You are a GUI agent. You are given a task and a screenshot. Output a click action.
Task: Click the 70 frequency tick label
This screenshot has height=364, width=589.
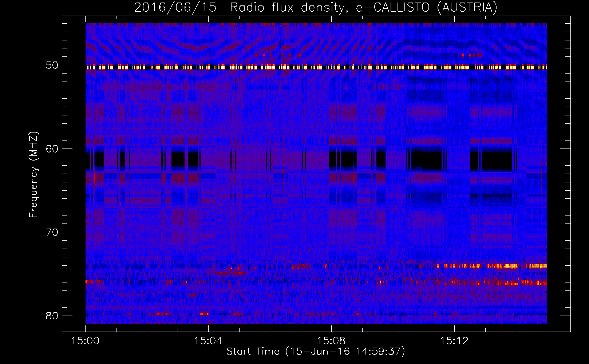(x=52, y=232)
